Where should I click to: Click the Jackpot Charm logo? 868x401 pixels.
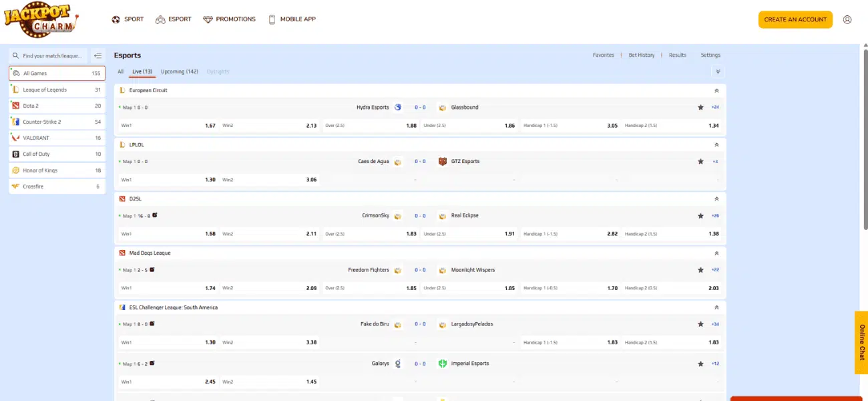pyautogui.click(x=41, y=19)
